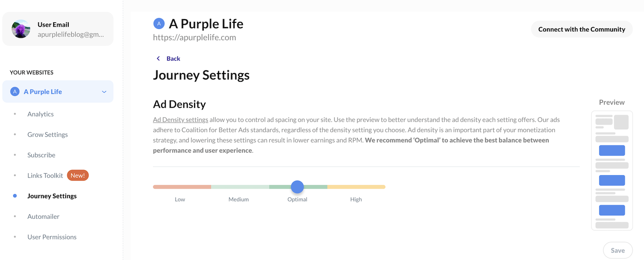This screenshot has width=644, height=260.
Task: Click the 'New!' badge beside Links Toolkit
Action: pos(78,175)
